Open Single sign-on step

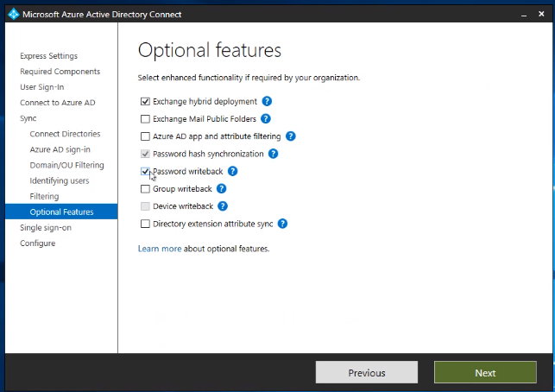tap(46, 228)
